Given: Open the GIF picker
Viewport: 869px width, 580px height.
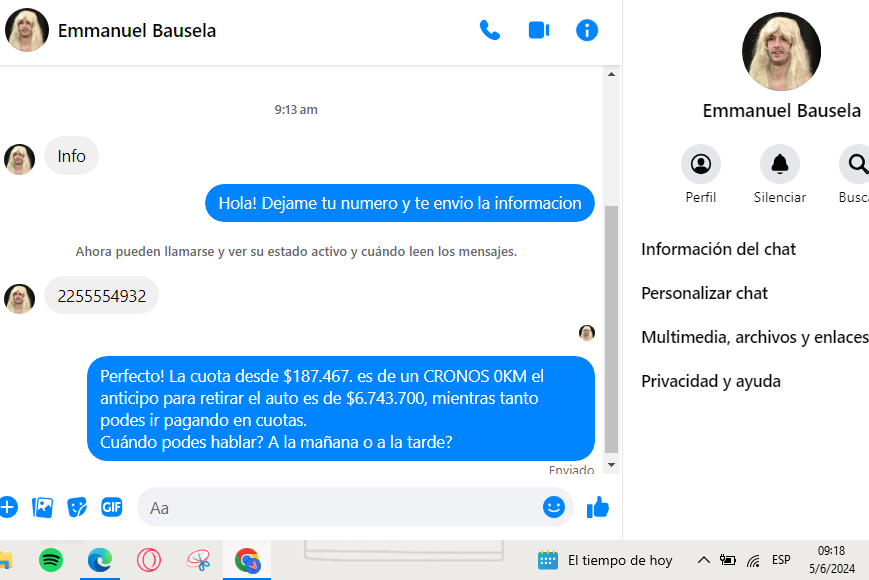Looking at the screenshot, I should (111, 507).
